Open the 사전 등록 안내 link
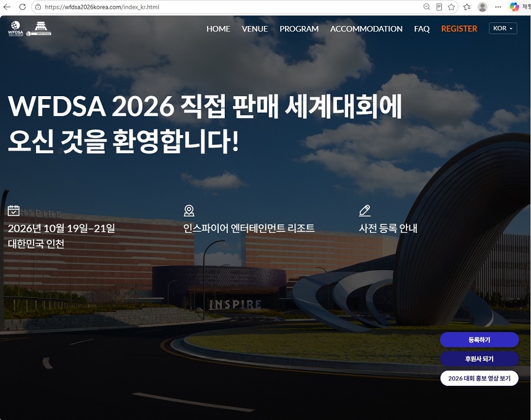This screenshot has height=420, width=531. point(388,228)
